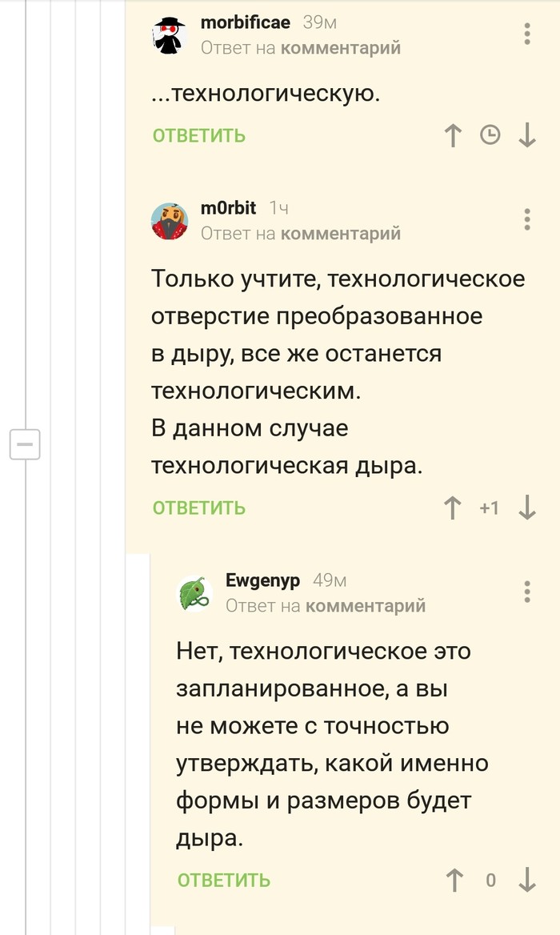Screen dimensions: 560x935
Task: Open m0rbit's avatar
Action: point(170,221)
